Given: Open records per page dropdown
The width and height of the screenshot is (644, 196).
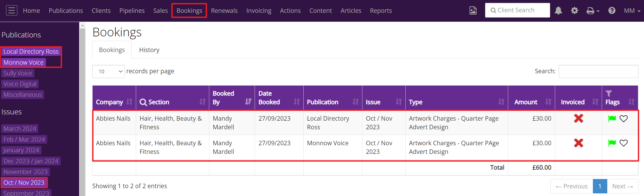Looking at the screenshot, I should [109, 71].
